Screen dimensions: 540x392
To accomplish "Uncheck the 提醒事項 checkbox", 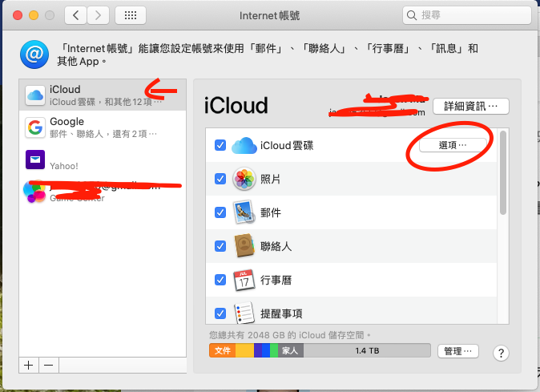I will coord(220,313).
